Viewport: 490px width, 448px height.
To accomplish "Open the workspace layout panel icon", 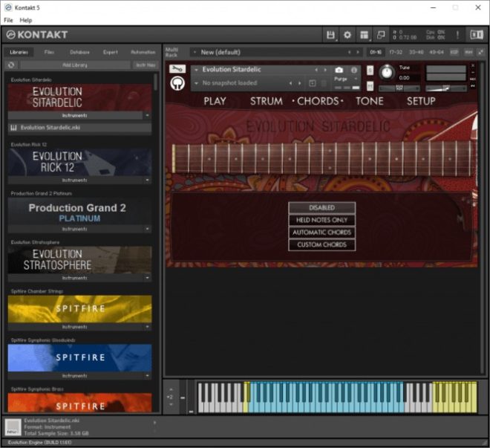I will point(364,35).
